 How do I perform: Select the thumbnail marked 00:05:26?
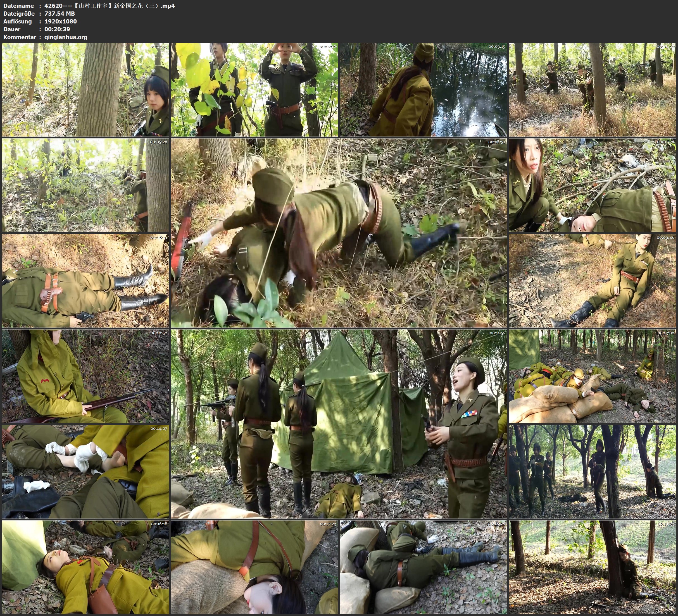(85, 185)
